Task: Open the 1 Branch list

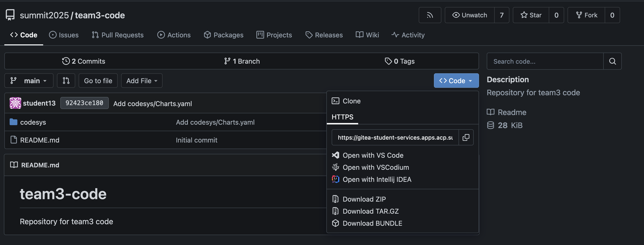Action: point(242,61)
